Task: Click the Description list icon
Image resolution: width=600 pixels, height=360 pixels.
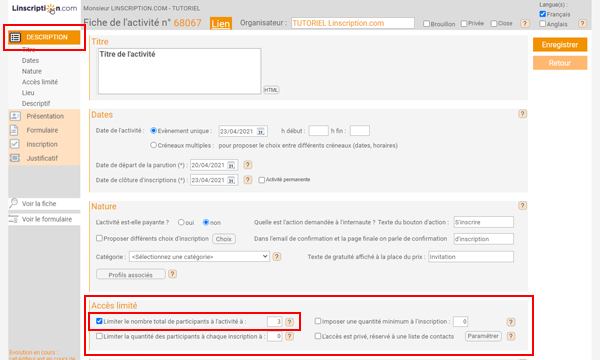Action: point(15,37)
